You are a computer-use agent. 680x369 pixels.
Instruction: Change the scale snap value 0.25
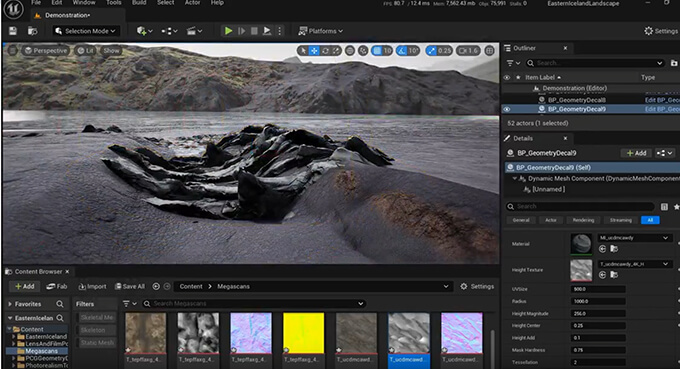click(x=444, y=51)
